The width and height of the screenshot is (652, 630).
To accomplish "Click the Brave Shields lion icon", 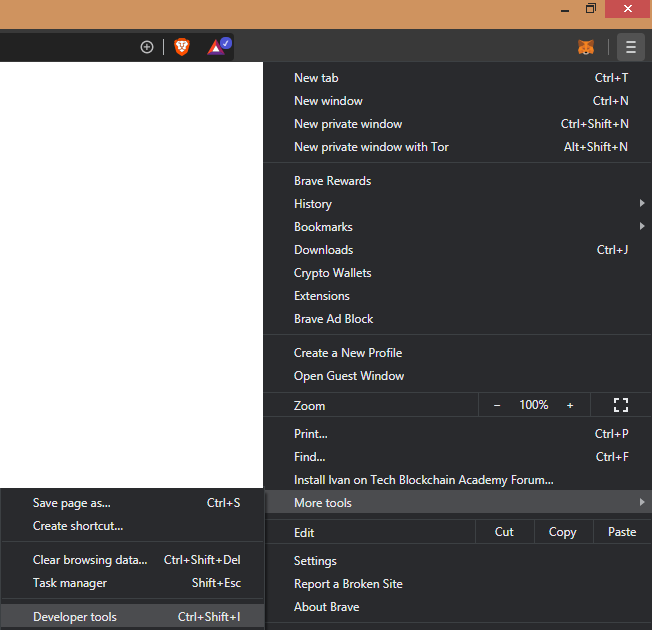I will pyautogui.click(x=182, y=47).
